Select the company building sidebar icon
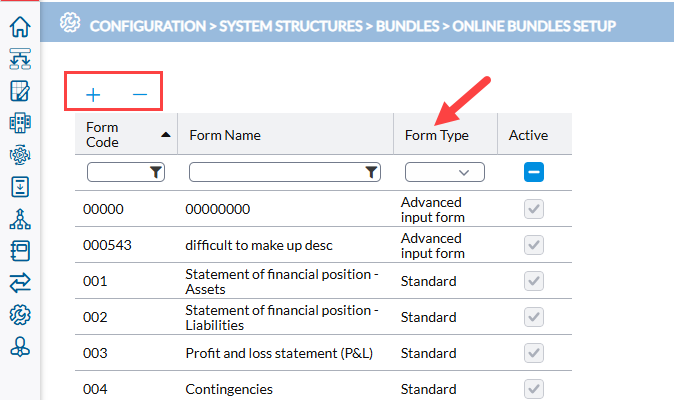This screenshot has height=400, width=674. [20, 123]
